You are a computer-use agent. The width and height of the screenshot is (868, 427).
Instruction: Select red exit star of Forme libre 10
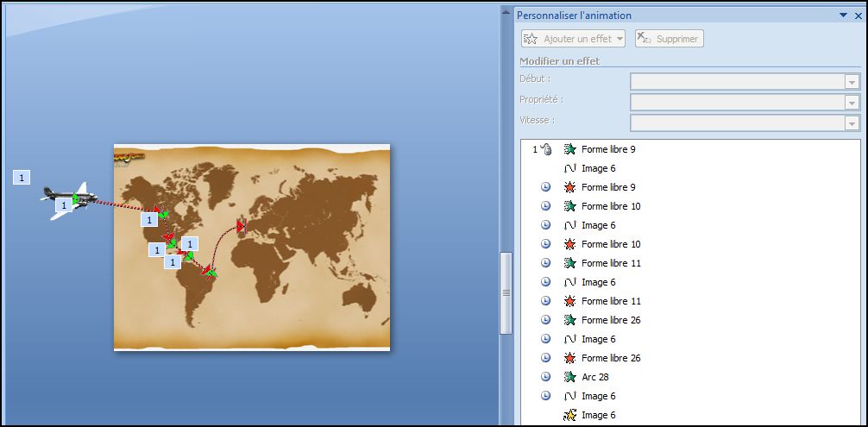point(569,244)
